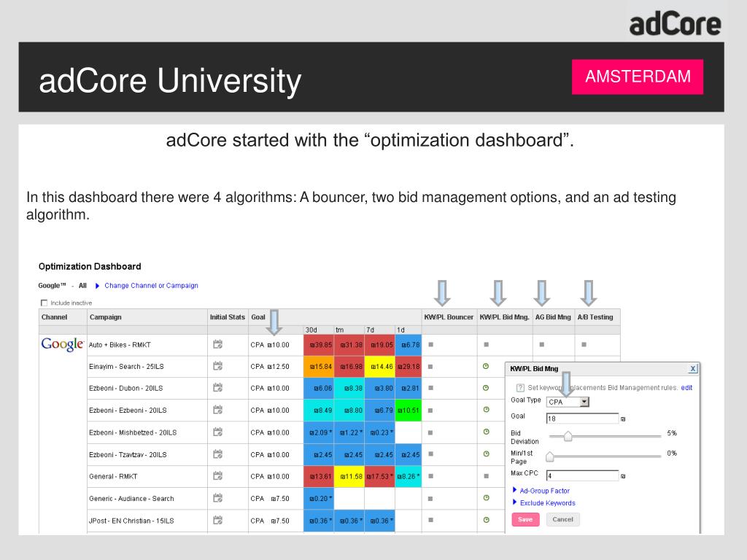This screenshot has width=747, height=560.
Task: Click KW/PL Bid Mng clock icon for JPost row
Action: pyautogui.click(x=486, y=520)
